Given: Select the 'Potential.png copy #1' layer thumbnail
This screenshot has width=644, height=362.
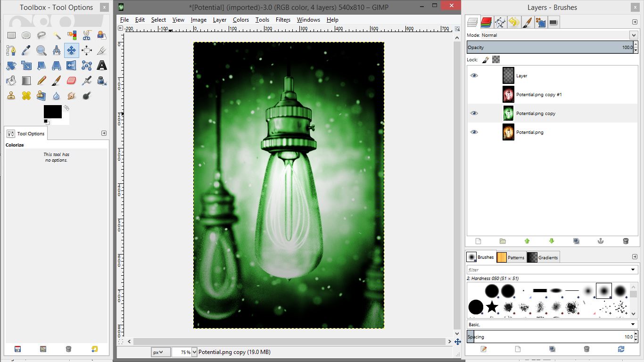Looking at the screenshot, I should (508, 94).
